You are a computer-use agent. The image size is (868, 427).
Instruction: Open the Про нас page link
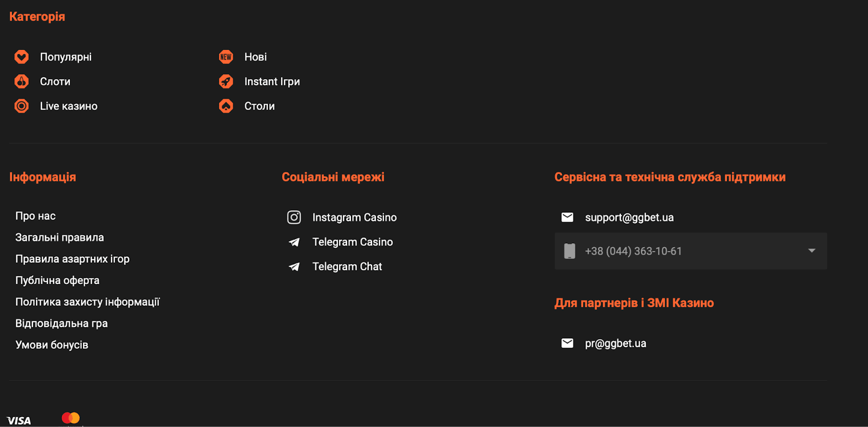(x=36, y=216)
